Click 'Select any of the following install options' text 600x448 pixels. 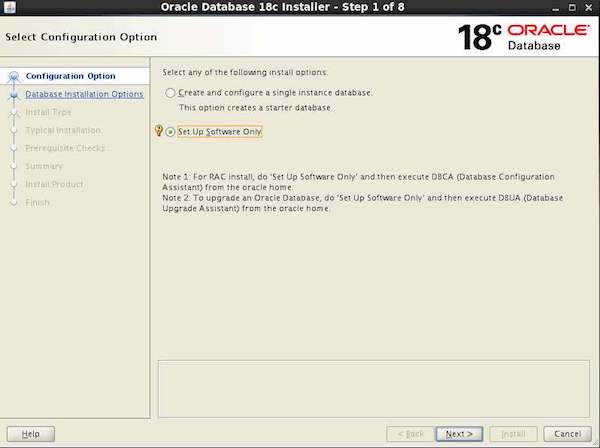[245, 72]
